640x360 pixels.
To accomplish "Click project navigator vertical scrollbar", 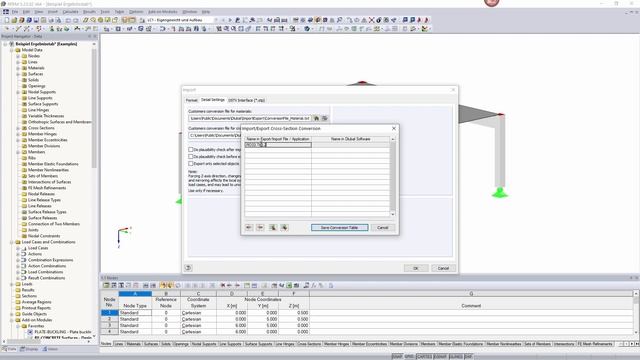I will point(94,108).
